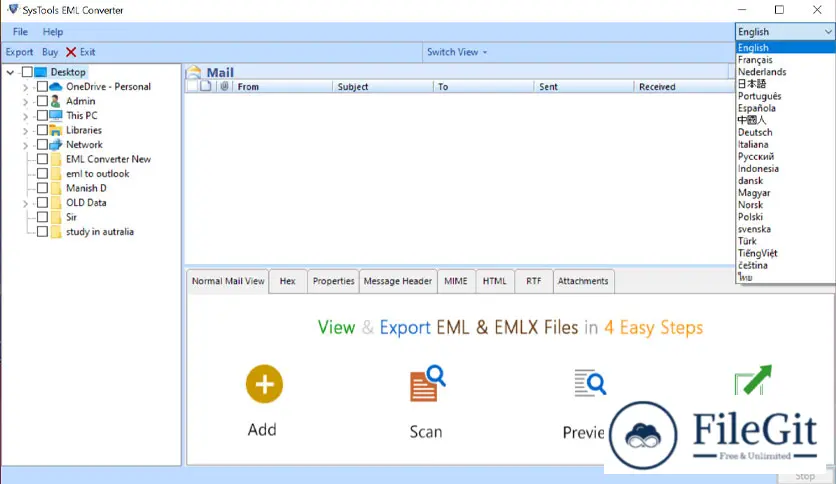Check the Network checkbox
Image resolution: width=836 pixels, height=484 pixels.
point(42,144)
